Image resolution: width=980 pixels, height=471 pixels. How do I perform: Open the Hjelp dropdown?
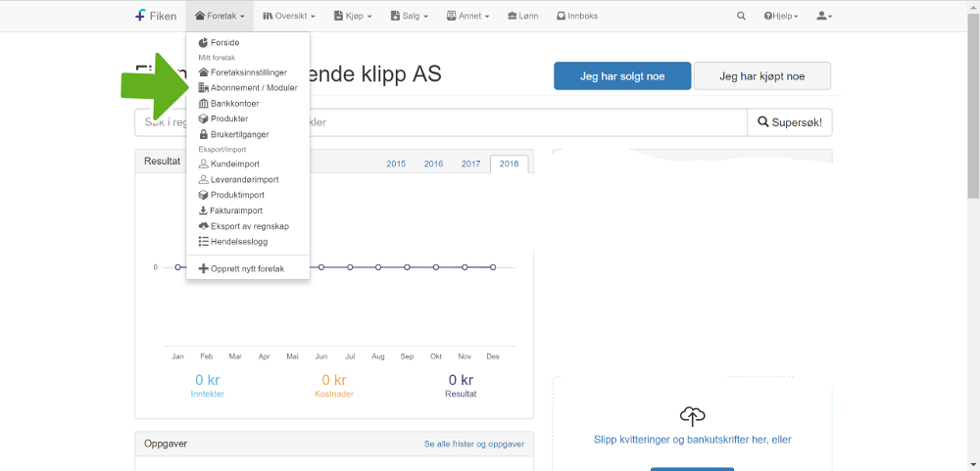[781, 16]
